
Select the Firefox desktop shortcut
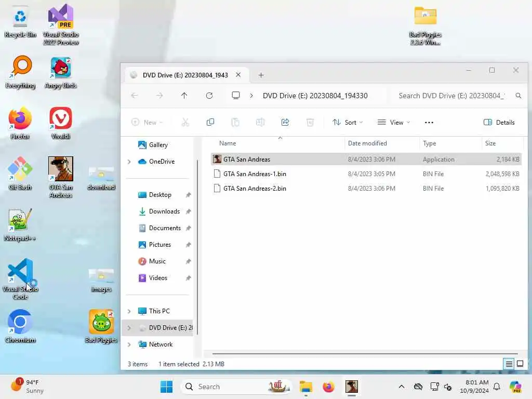pyautogui.click(x=20, y=123)
